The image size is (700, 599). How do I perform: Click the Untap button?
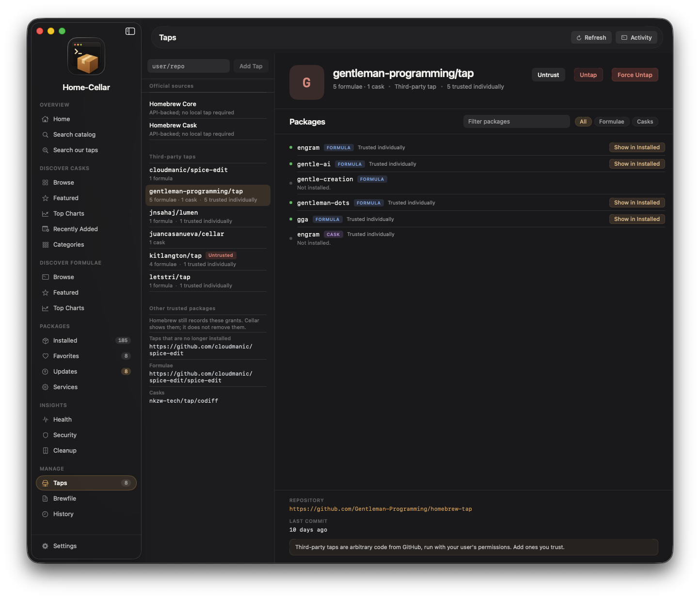tap(588, 75)
